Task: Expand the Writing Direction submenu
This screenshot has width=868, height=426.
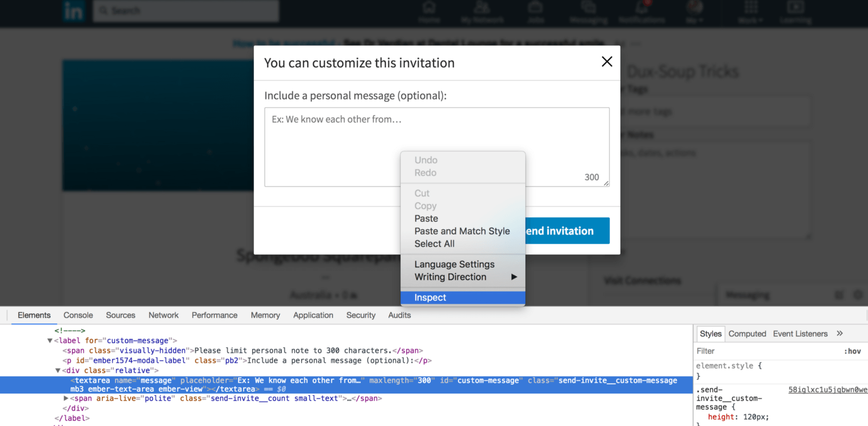Action: pyautogui.click(x=463, y=277)
